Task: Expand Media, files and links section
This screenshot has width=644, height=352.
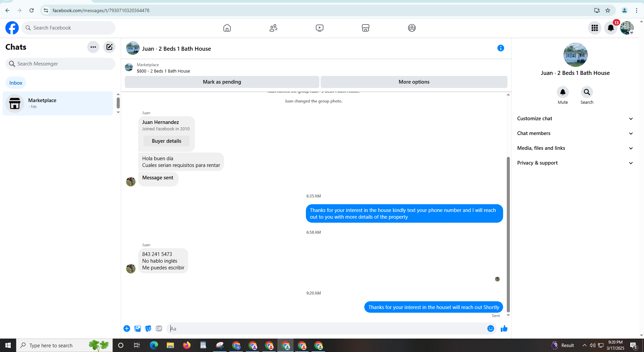Action: click(575, 148)
